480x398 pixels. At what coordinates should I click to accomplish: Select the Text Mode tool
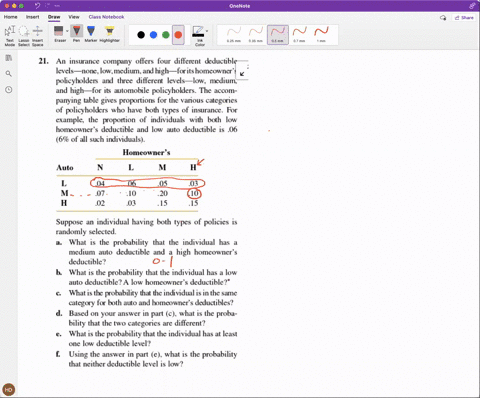(10, 35)
